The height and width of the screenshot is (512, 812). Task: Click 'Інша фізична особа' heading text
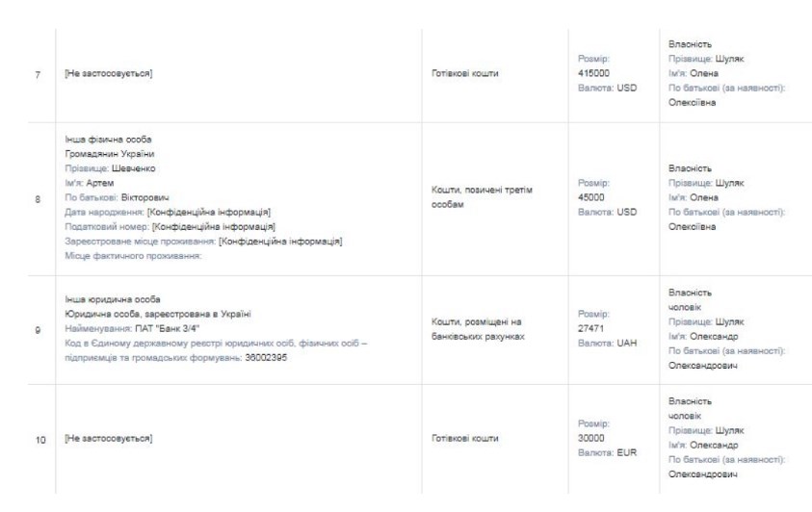pyautogui.click(x=100, y=142)
